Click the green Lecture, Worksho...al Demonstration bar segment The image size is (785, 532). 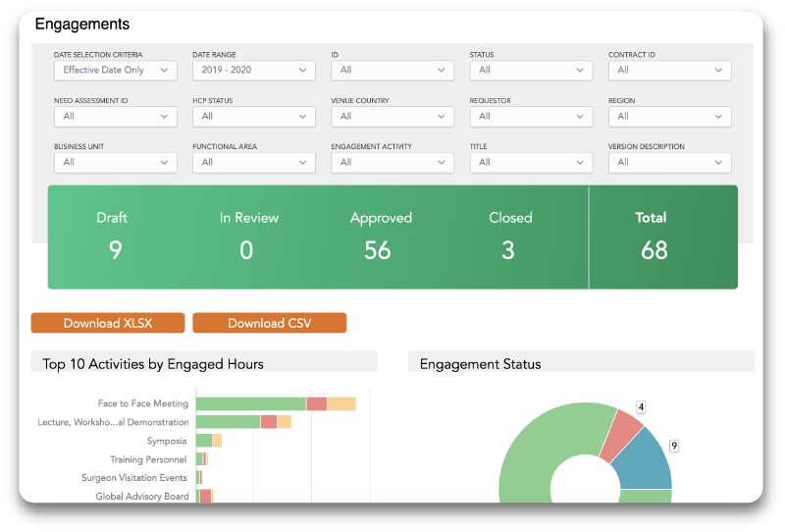pyautogui.click(x=229, y=422)
